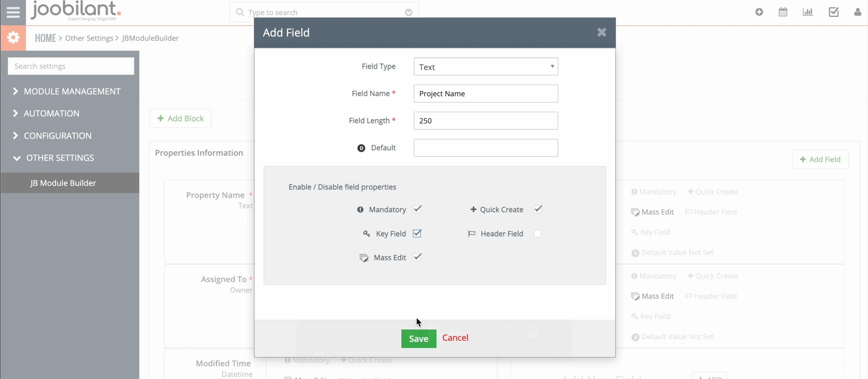Open the tasks checkmark icon in header
Viewport: 868px width, 379px height.
pyautogui.click(x=833, y=12)
